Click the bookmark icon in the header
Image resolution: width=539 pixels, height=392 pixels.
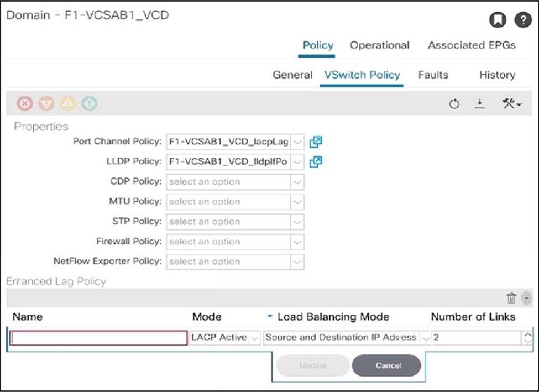(498, 20)
